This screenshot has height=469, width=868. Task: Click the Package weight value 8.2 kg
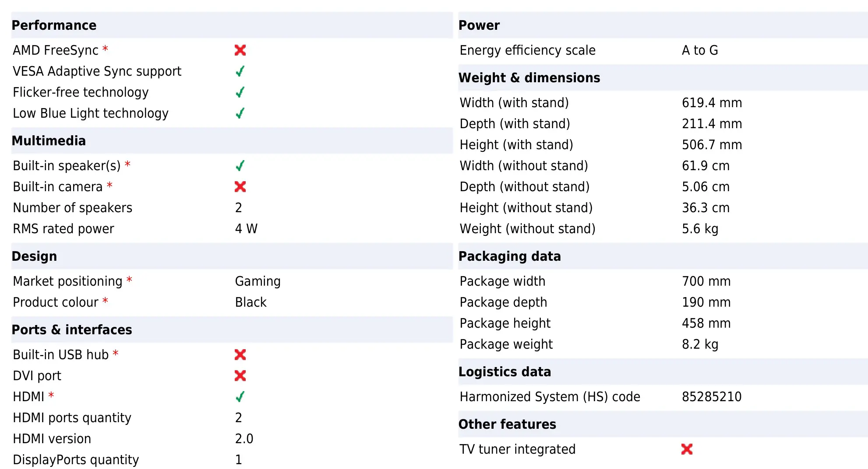700,344
